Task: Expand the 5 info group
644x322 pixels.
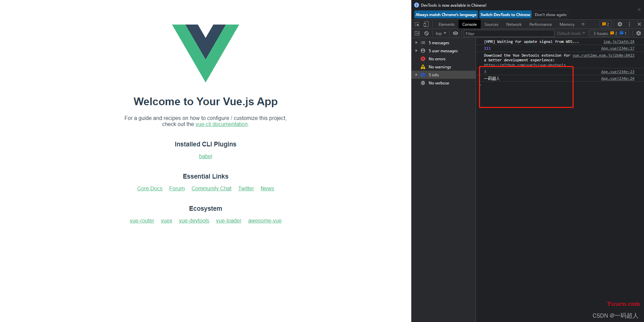Action: tap(416, 75)
